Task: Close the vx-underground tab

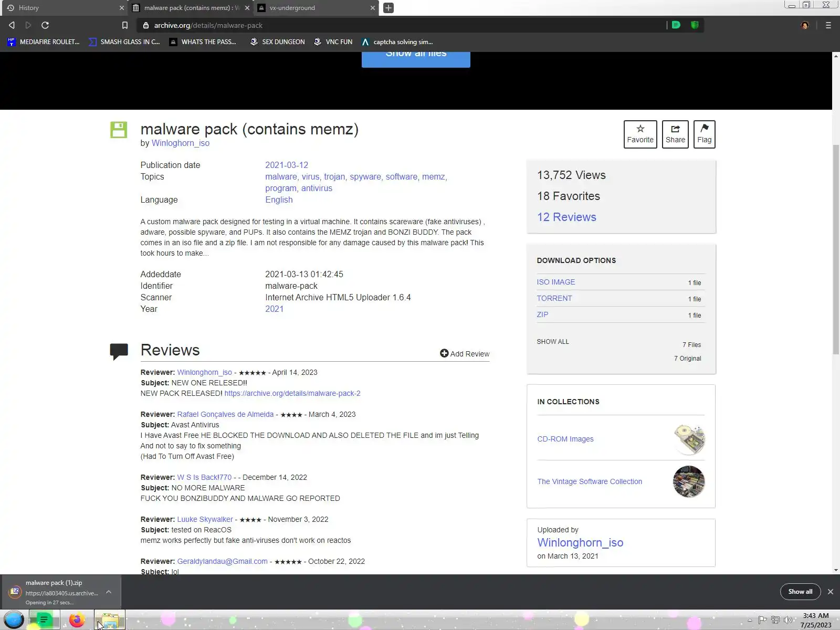Action: pyautogui.click(x=373, y=8)
